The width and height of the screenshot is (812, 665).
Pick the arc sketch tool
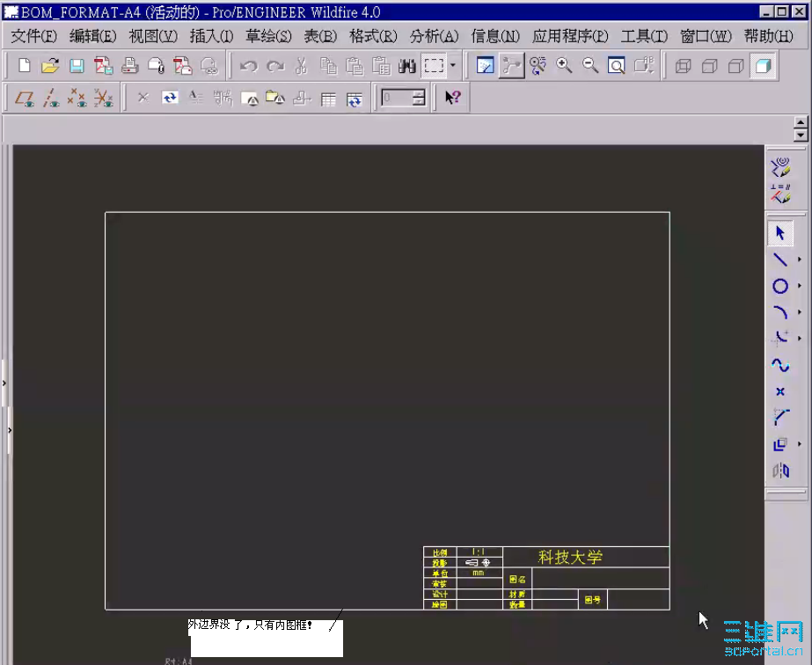click(x=780, y=312)
